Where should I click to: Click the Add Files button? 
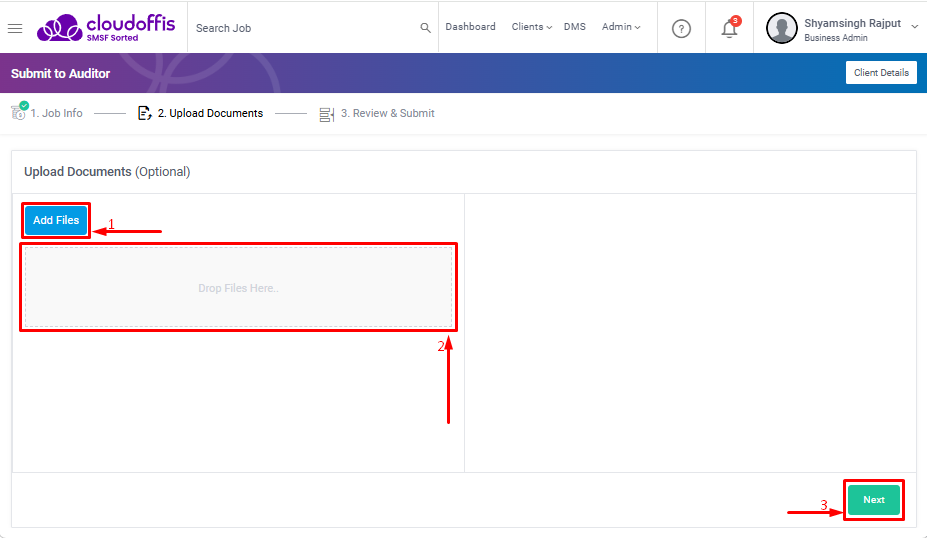pos(56,220)
